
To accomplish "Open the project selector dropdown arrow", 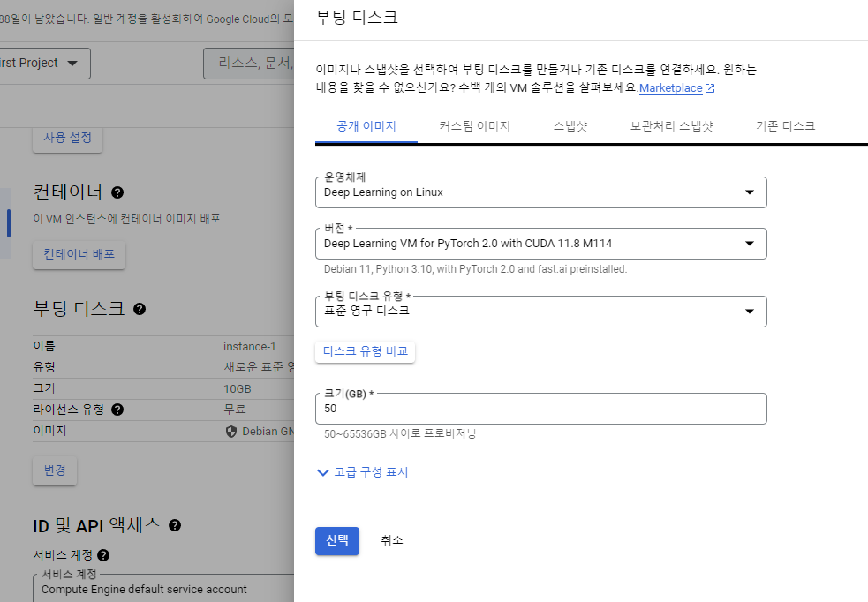I will 72,63.
